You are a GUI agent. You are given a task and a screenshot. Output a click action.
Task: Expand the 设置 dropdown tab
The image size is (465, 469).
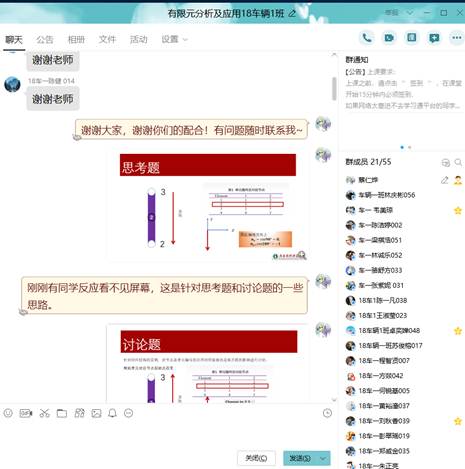174,39
